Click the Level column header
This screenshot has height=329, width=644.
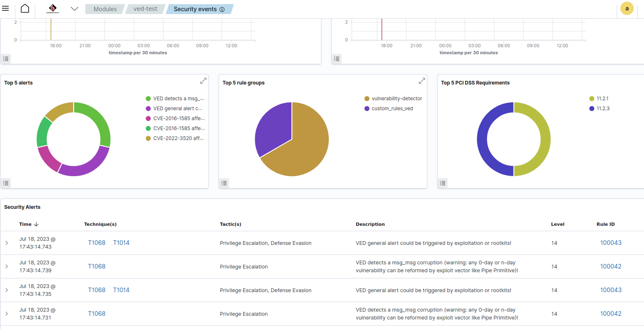click(558, 224)
